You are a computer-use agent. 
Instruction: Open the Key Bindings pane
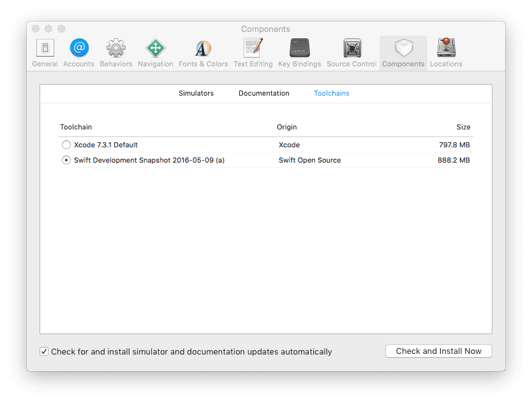click(x=300, y=52)
